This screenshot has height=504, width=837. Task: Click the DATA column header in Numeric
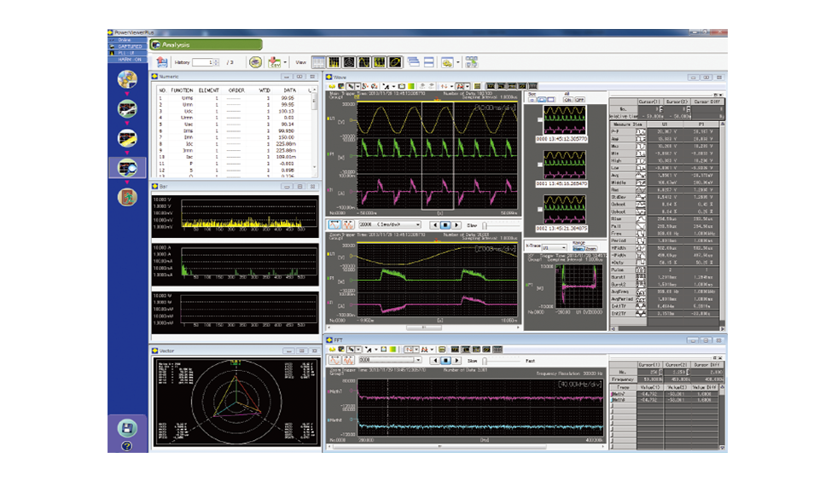click(x=289, y=90)
